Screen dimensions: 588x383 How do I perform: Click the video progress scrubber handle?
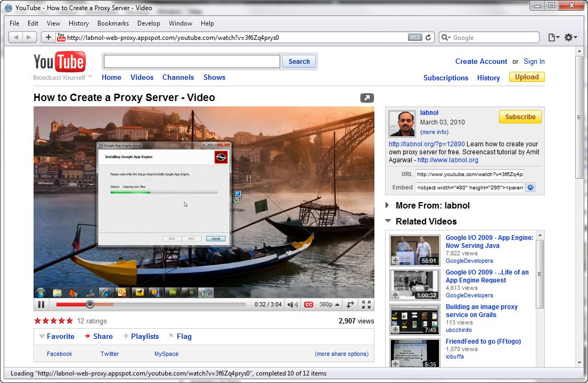click(90, 304)
